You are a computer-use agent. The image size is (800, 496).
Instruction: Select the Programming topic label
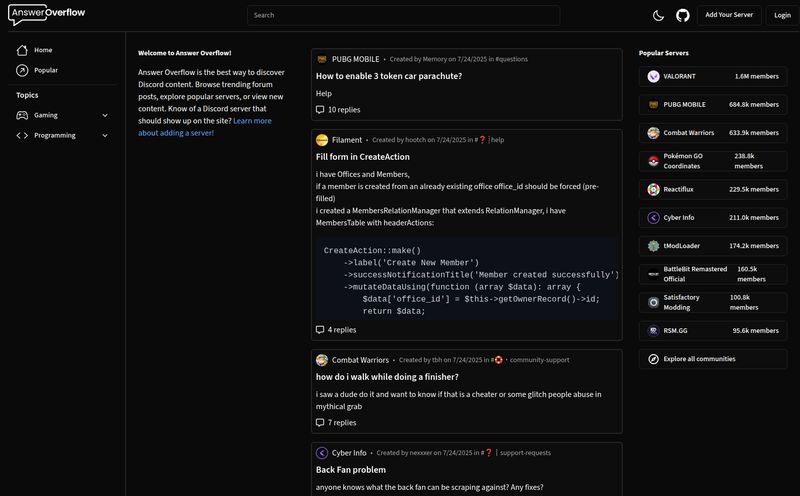(55, 135)
